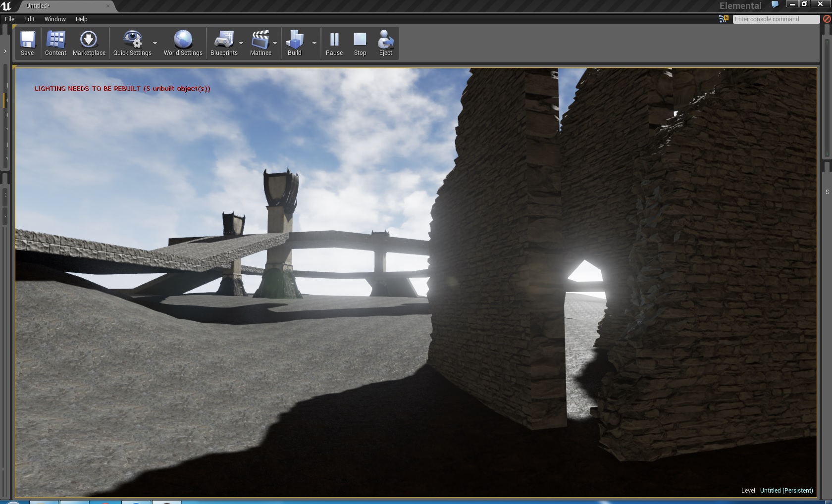Open the Marketplace
Screen dimensions: 832x504
click(89, 44)
